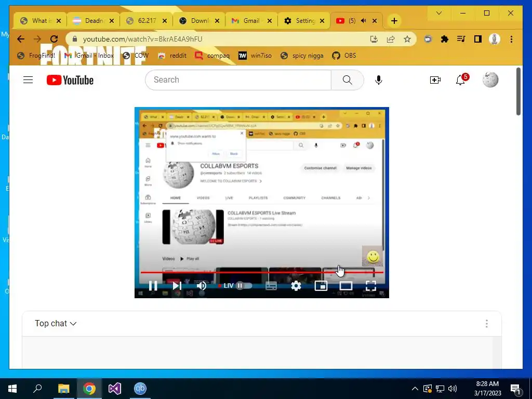This screenshot has height=399, width=532.
Task: Open the Windows Start menu
Action: [12, 389]
